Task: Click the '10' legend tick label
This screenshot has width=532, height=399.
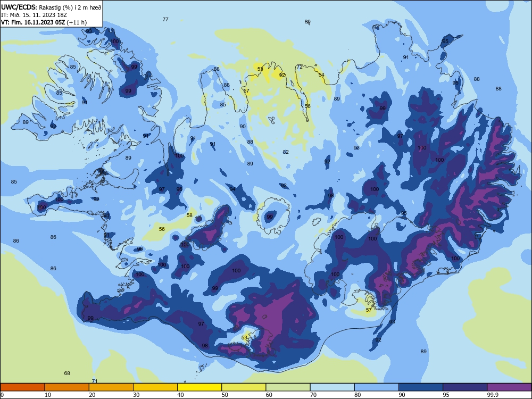Action: click(x=48, y=395)
